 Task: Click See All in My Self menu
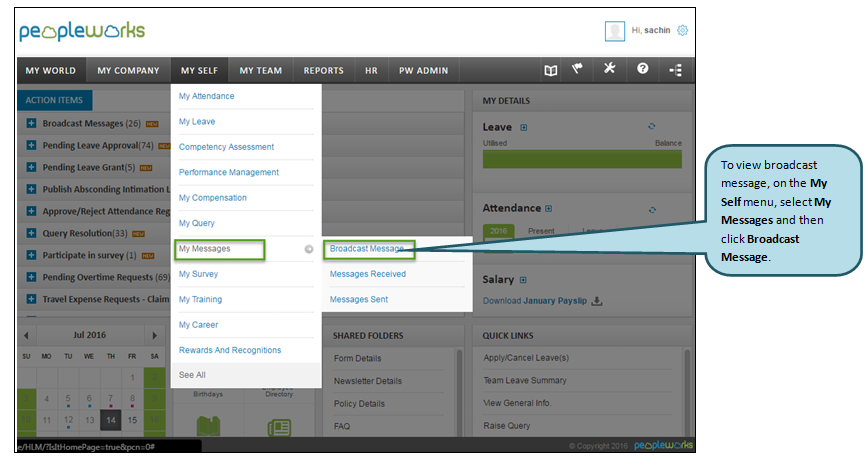192,375
